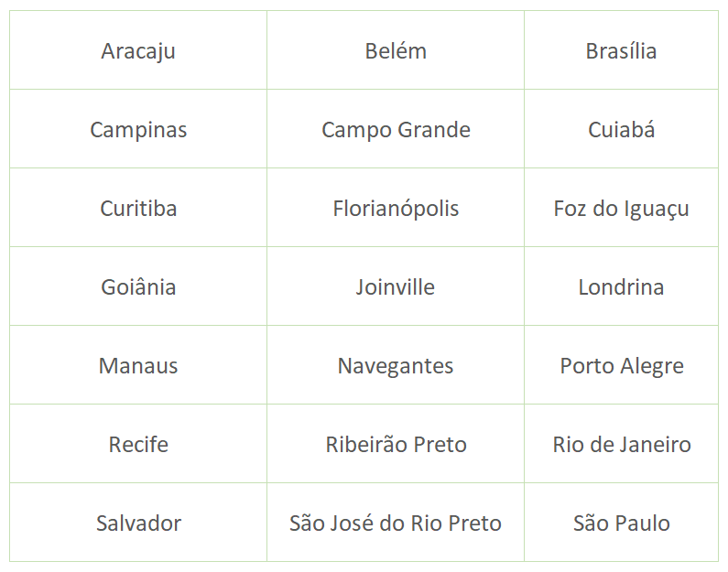Select the Cuiabá cell
The image size is (728, 572).
click(621, 128)
